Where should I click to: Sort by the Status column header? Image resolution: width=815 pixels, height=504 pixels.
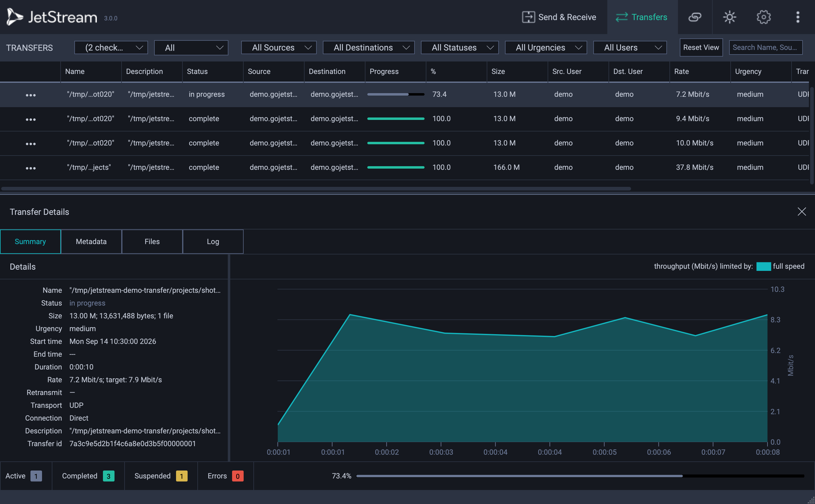pos(213,71)
